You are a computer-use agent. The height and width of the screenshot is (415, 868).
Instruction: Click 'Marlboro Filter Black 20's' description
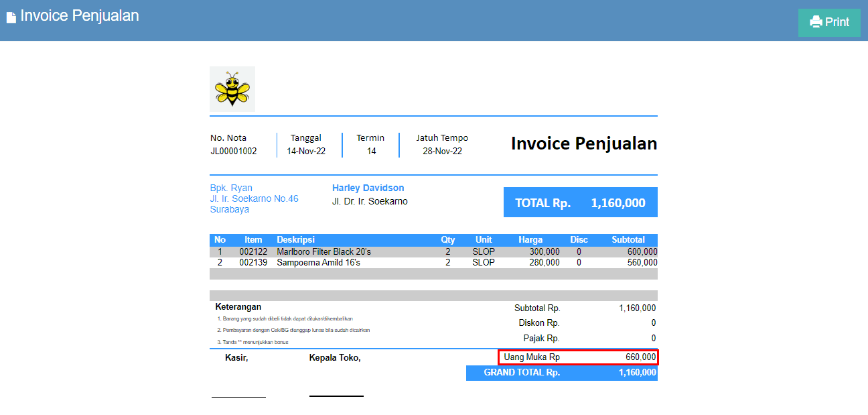tap(323, 252)
